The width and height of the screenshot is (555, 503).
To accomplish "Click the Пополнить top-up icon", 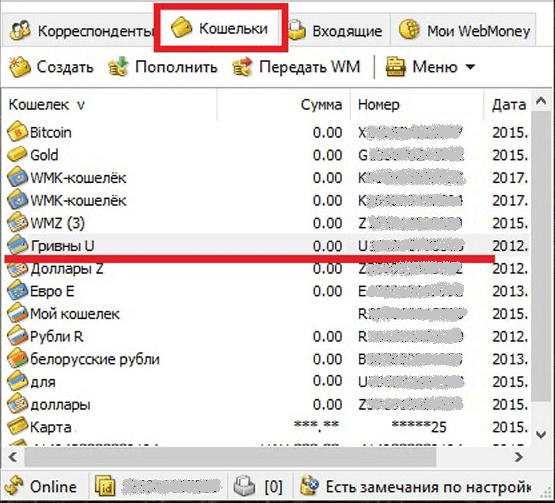I will coord(119,67).
